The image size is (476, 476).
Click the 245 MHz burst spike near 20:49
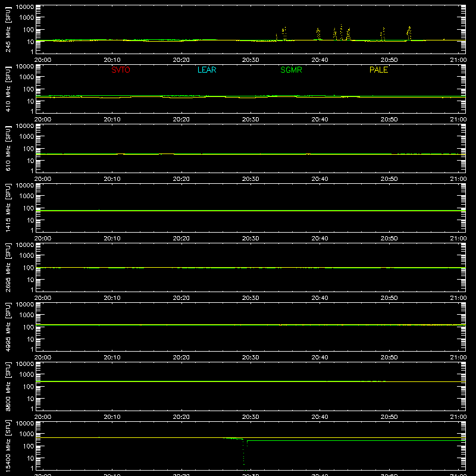[383, 34]
